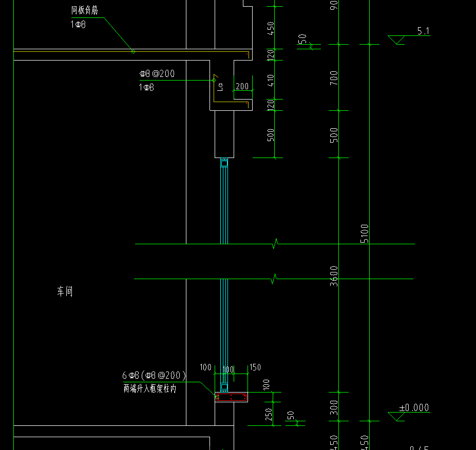
Task: Select the 3600 vertical dimension text
Action: coord(334,276)
